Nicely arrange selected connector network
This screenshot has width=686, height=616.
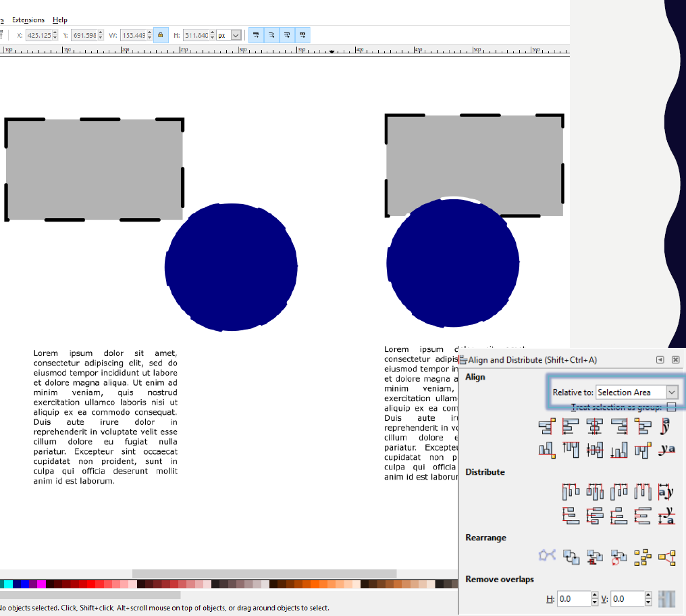tap(547, 557)
